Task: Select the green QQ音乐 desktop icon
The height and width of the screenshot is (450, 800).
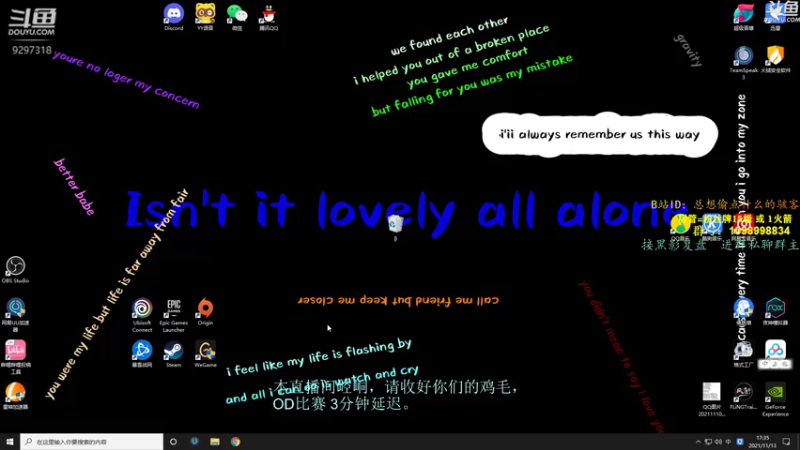Action: 680,227
